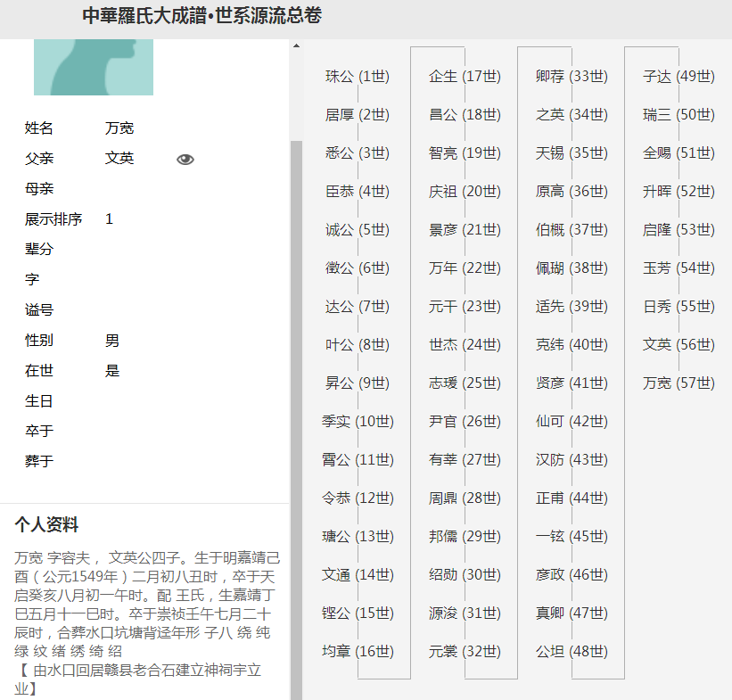Screen dimensions: 732x700
Task: Open ancestor 珠公 (1世)
Action: [x=358, y=76]
